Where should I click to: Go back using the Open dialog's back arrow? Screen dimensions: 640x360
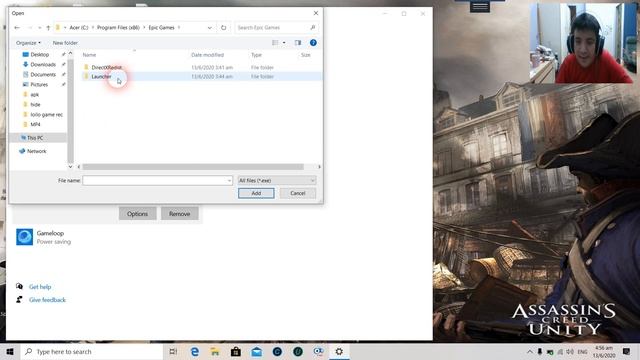click(x=17, y=28)
